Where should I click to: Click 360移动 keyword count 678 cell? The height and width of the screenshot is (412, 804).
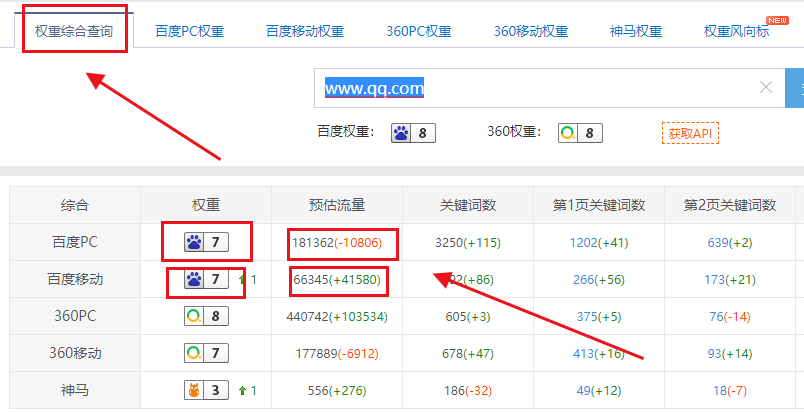coord(468,354)
